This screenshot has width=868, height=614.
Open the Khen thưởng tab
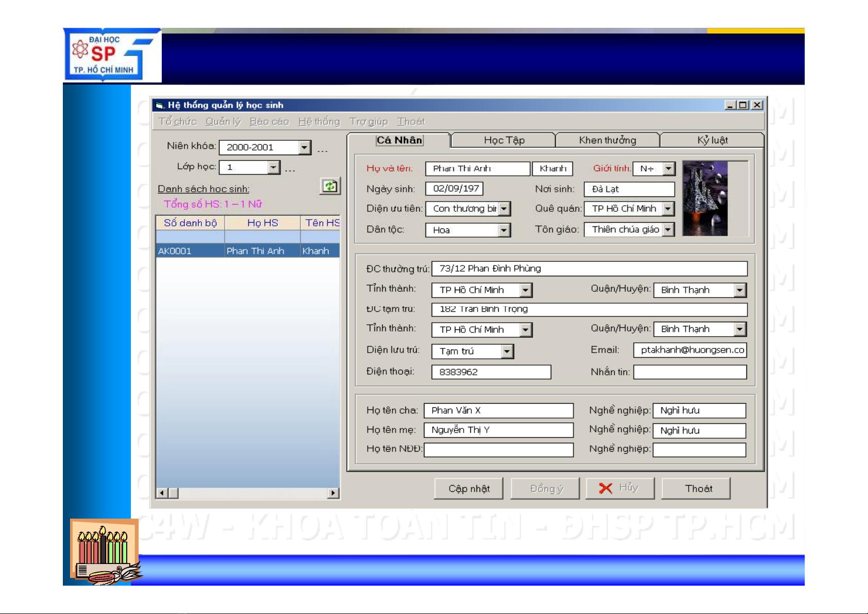coord(607,140)
